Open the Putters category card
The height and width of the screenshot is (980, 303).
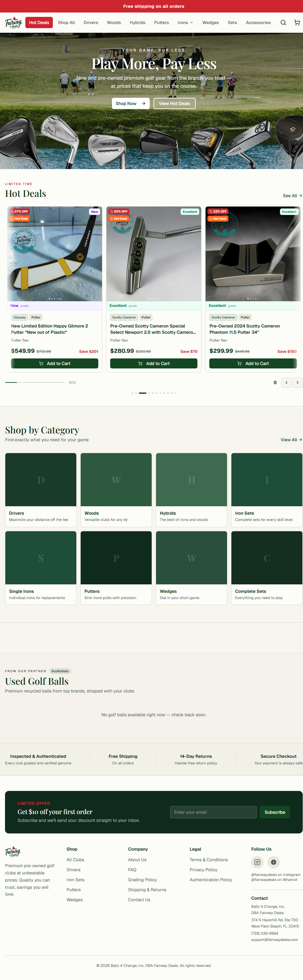tap(116, 567)
